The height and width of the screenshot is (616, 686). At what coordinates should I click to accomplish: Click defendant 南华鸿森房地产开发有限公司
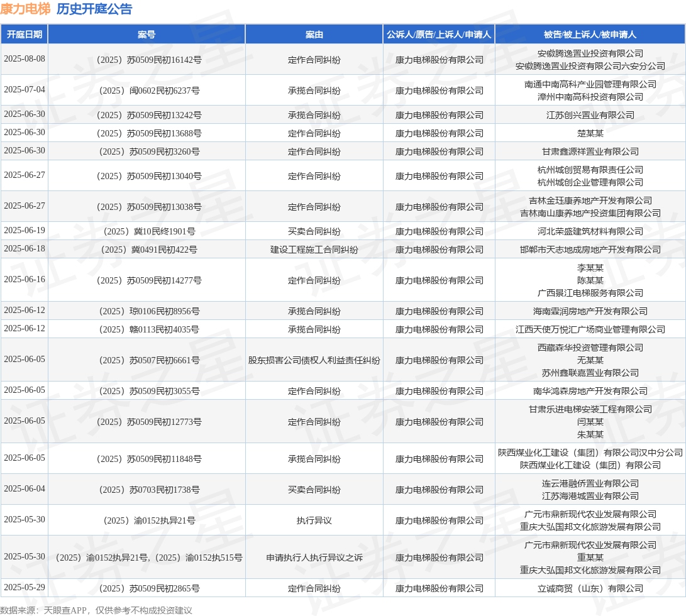pyautogui.click(x=590, y=391)
